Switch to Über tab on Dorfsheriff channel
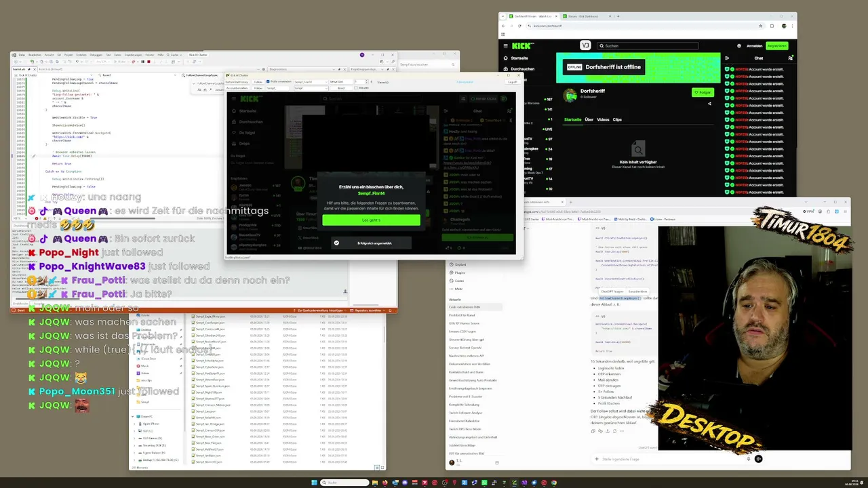 589,119
